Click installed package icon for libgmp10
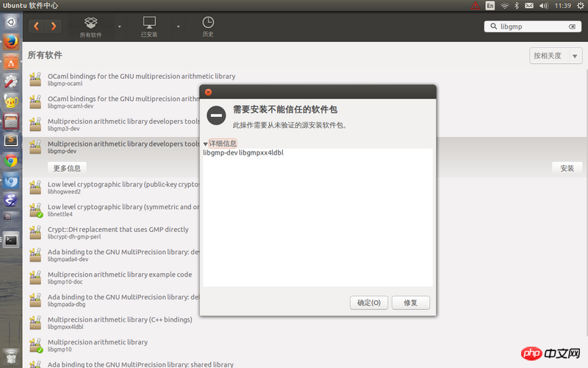This screenshot has height=368, width=588. point(36,345)
